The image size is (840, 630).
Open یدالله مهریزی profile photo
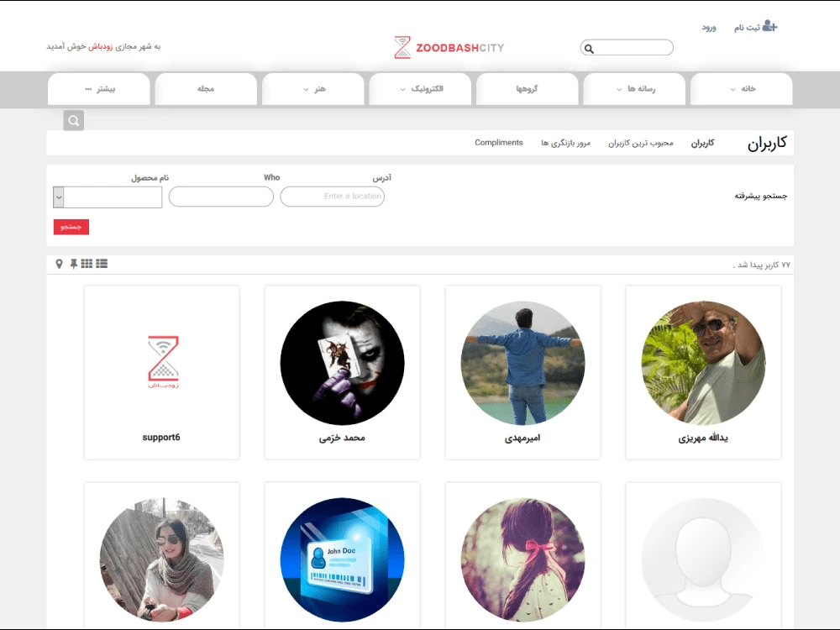click(703, 363)
